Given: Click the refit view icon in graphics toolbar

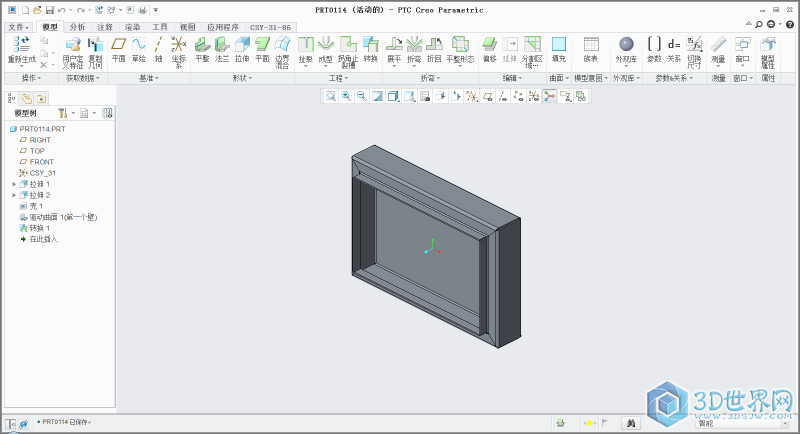Looking at the screenshot, I should pyautogui.click(x=331, y=96).
